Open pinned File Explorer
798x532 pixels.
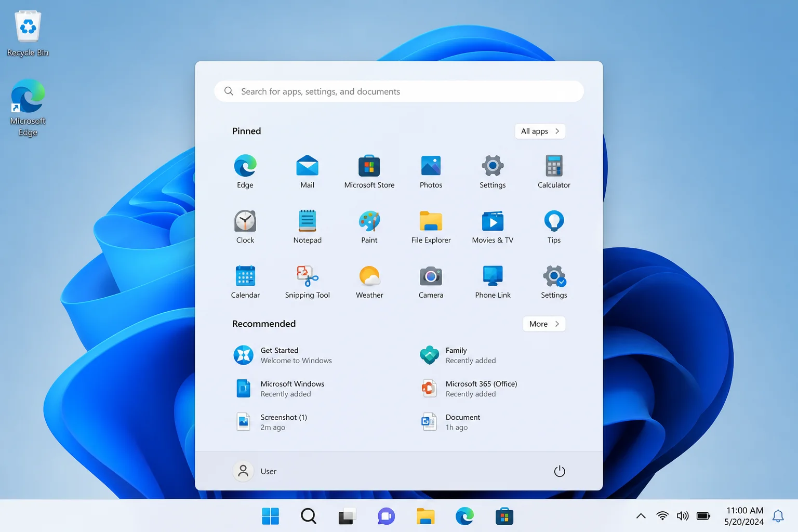tap(431, 227)
